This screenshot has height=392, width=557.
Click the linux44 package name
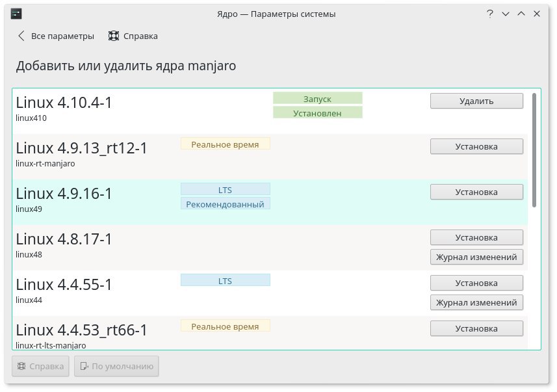click(29, 300)
